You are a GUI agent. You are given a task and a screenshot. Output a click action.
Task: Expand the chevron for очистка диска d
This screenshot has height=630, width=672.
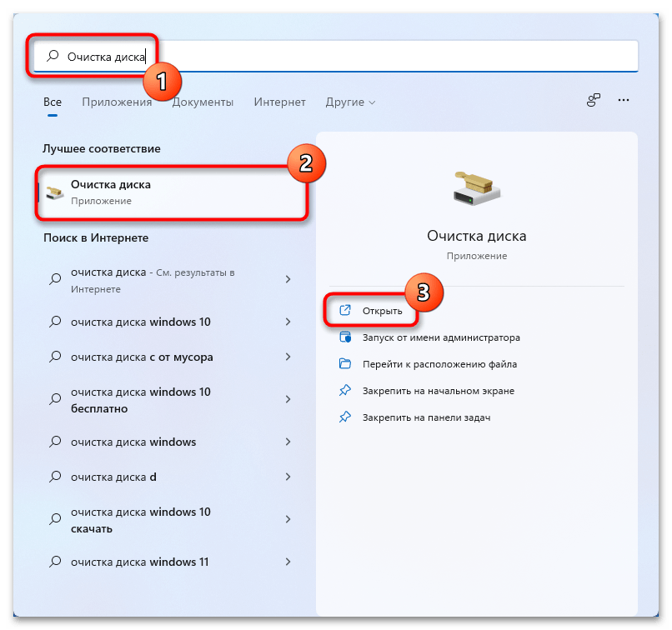click(x=288, y=477)
